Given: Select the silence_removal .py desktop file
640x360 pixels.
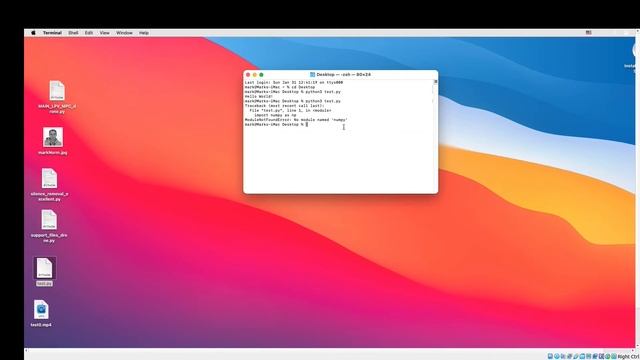Looking at the screenshot, I should pyautogui.click(x=49, y=178).
